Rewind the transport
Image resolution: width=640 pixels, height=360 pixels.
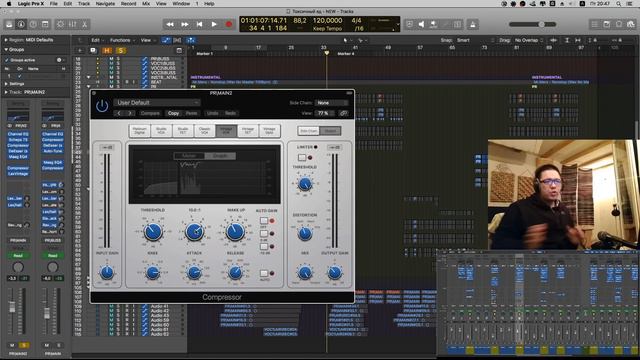coord(170,24)
